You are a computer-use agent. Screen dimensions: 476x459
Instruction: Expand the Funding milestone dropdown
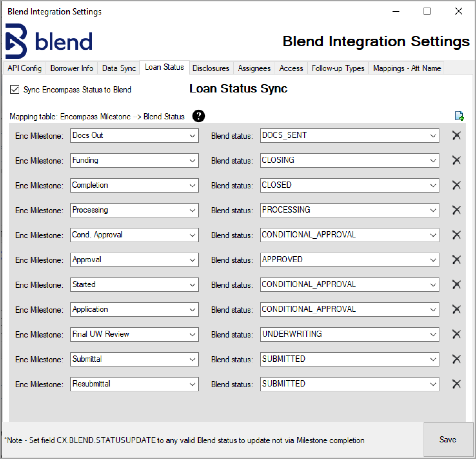135,160
